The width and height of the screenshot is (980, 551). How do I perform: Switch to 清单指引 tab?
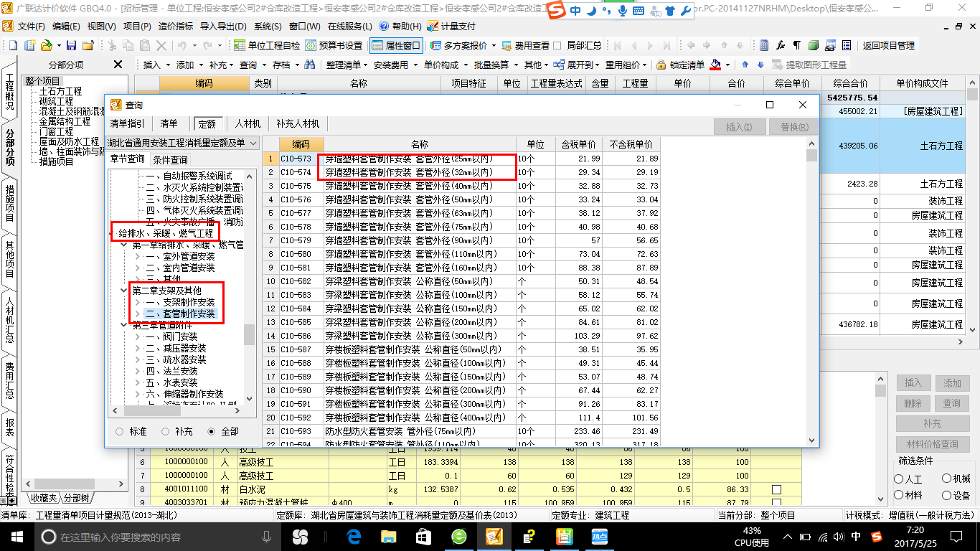(127, 123)
